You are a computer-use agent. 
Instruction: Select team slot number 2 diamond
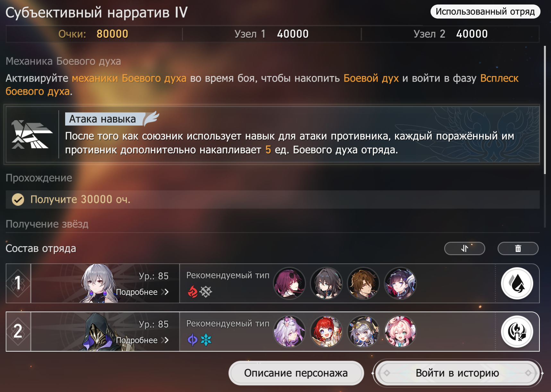click(18, 332)
